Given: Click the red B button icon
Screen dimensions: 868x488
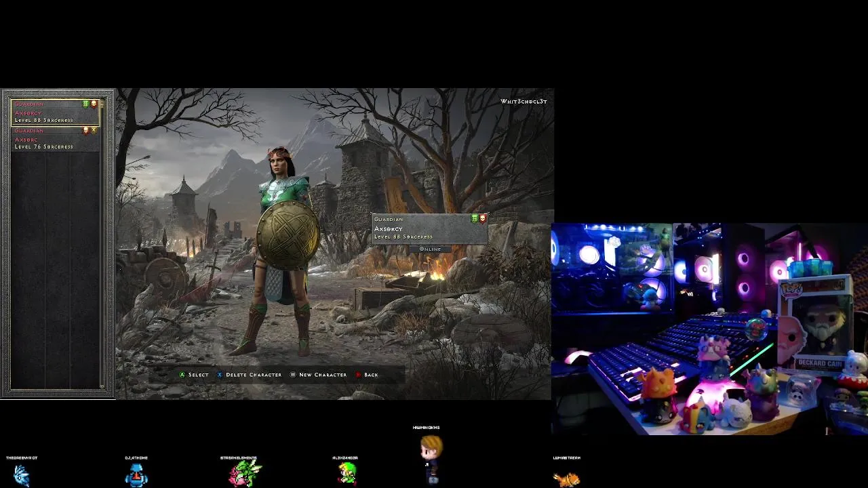Looking at the screenshot, I should tap(358, 375).
